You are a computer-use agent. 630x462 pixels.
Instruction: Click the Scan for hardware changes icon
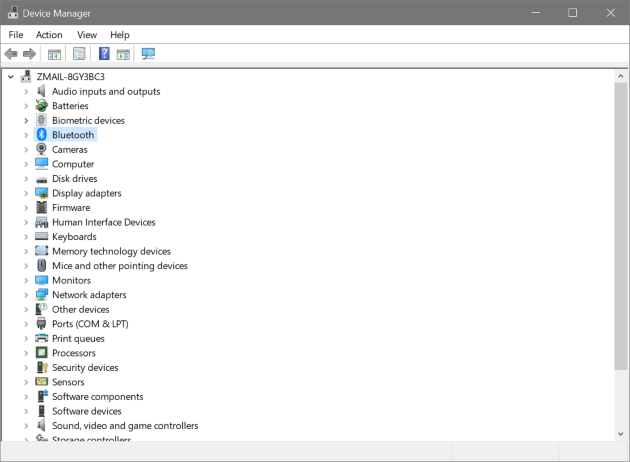[x=149, y=54]
